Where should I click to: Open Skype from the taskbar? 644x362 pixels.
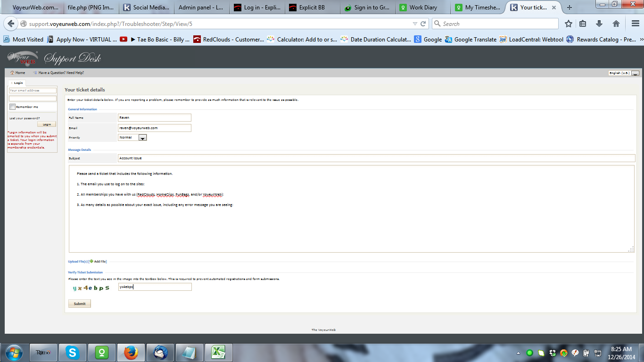(72, 352)
